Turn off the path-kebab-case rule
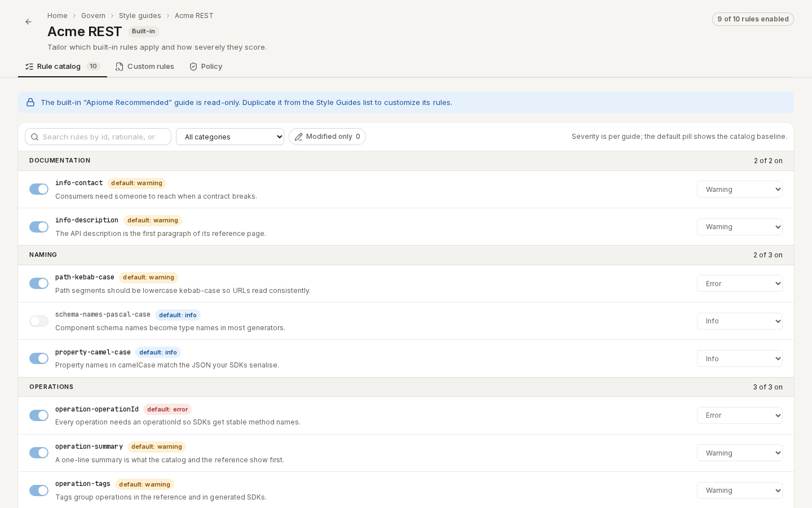 (39, 283)
